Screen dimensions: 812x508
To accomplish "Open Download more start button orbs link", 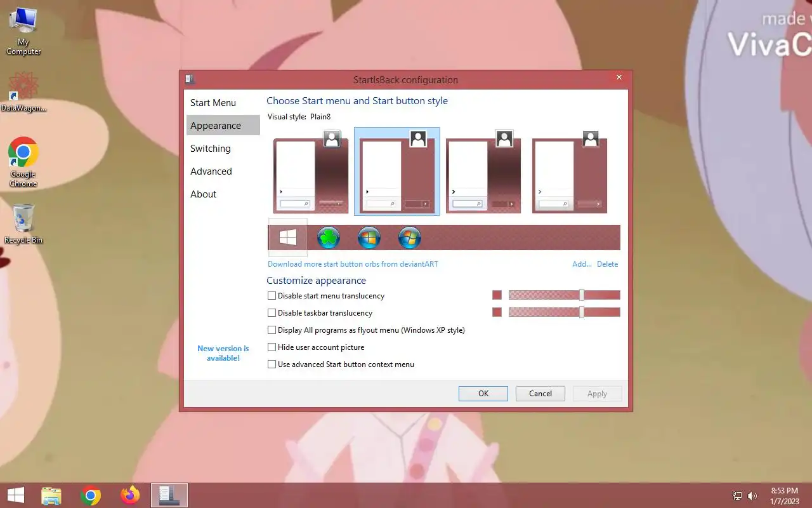I will tap(353, 264).
